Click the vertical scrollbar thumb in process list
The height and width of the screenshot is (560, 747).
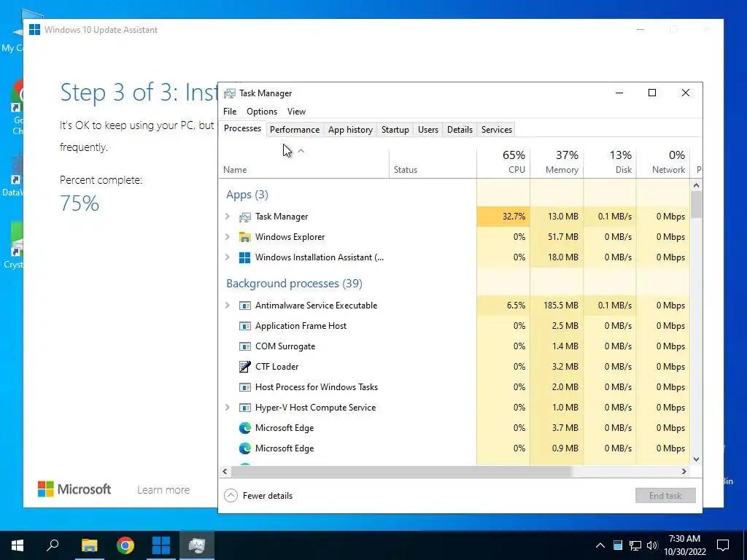(696, 205)
